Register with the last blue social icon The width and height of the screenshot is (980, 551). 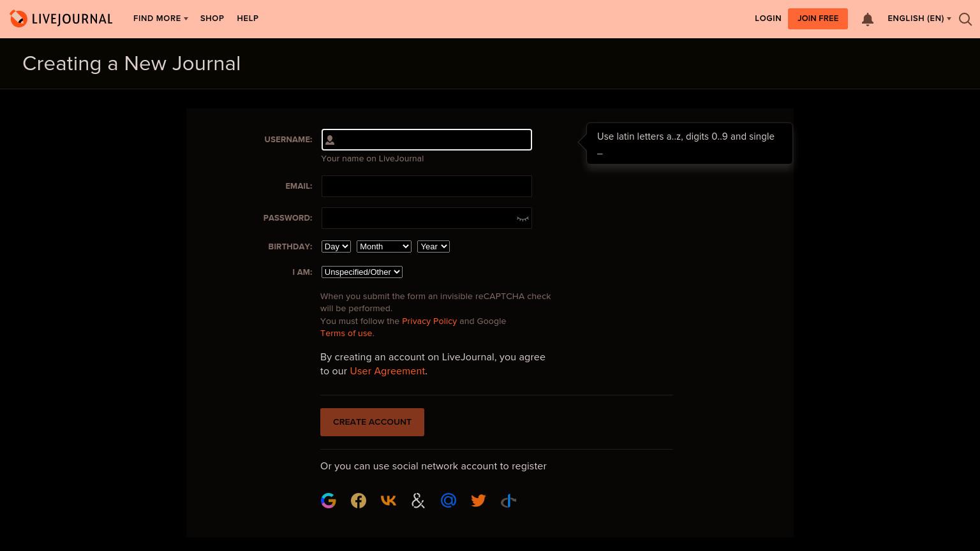point(509,501)
